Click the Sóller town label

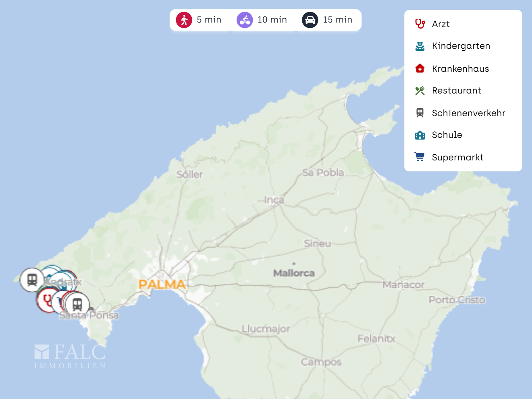(x=189, y=175)
